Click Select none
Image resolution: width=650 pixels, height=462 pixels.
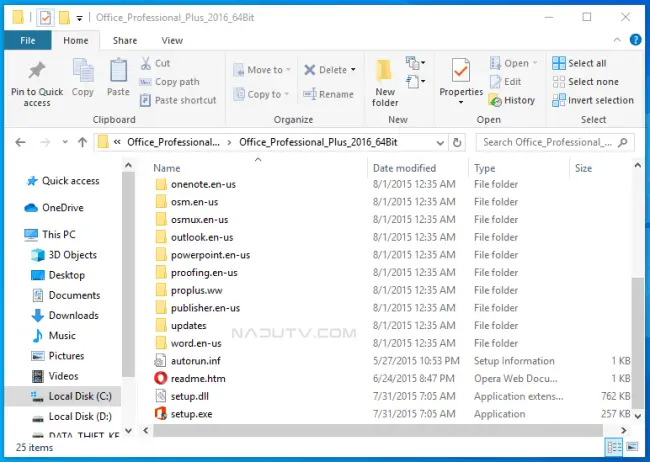tap(585, 82)
